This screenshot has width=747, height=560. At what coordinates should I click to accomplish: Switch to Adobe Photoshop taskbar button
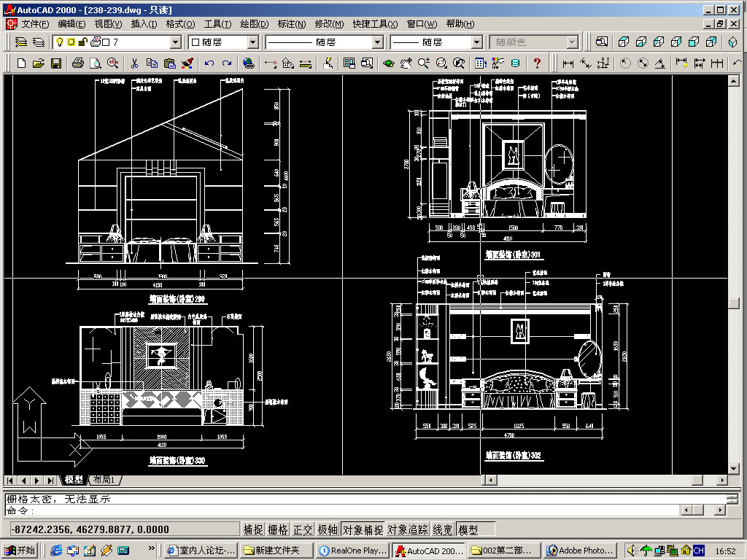(x=580, y=551)
